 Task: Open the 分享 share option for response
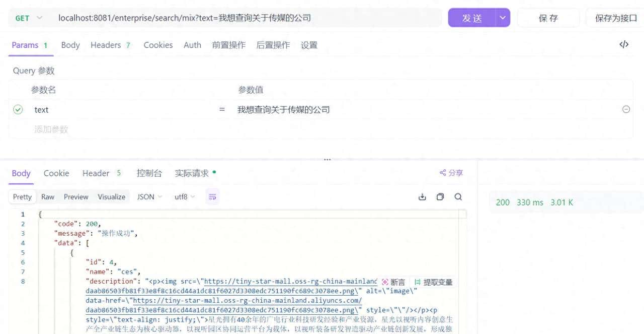[451, 172]
